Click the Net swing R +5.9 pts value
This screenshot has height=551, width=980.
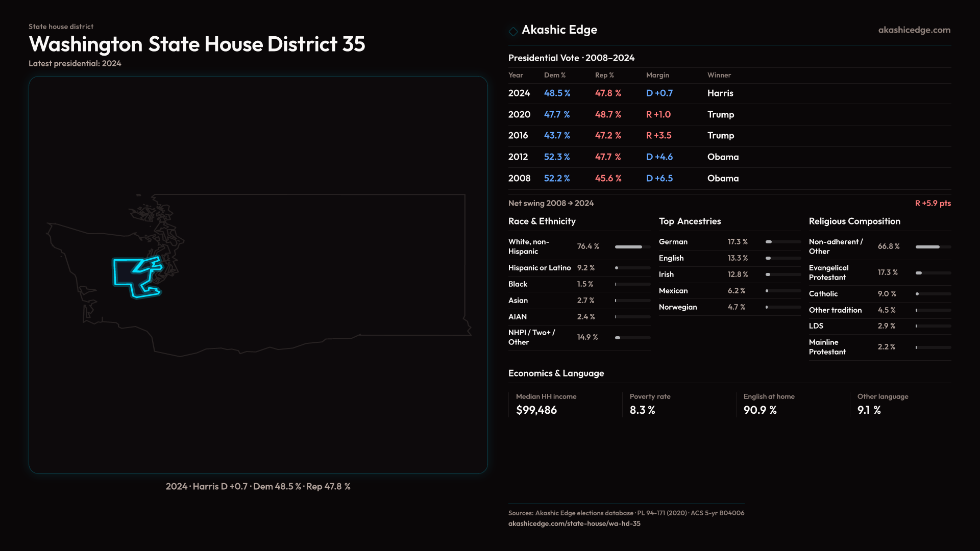932,203
